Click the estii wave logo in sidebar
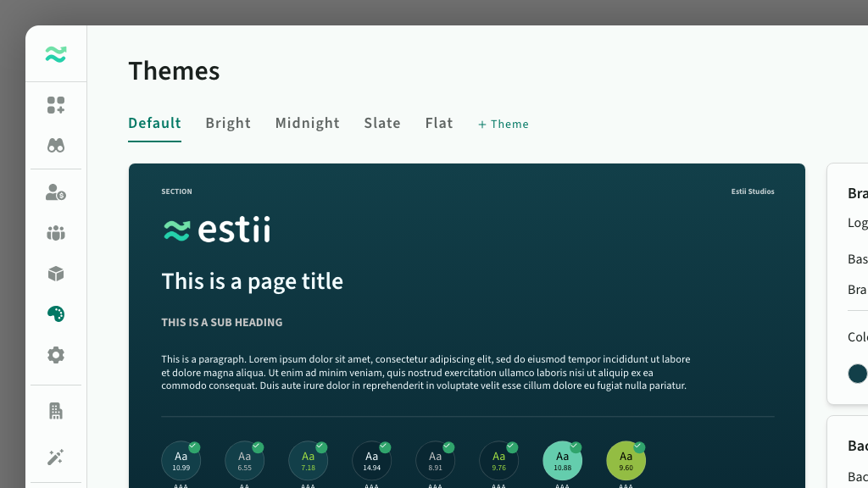 (x=56, y=55)
